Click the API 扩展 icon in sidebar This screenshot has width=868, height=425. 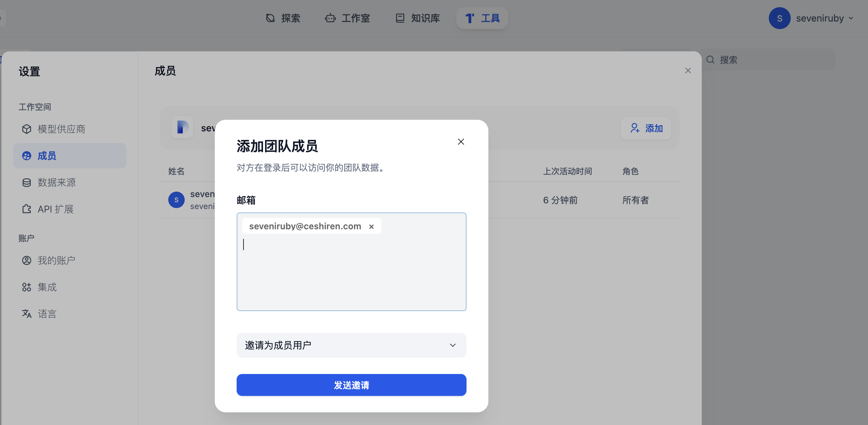pos(27,209)
